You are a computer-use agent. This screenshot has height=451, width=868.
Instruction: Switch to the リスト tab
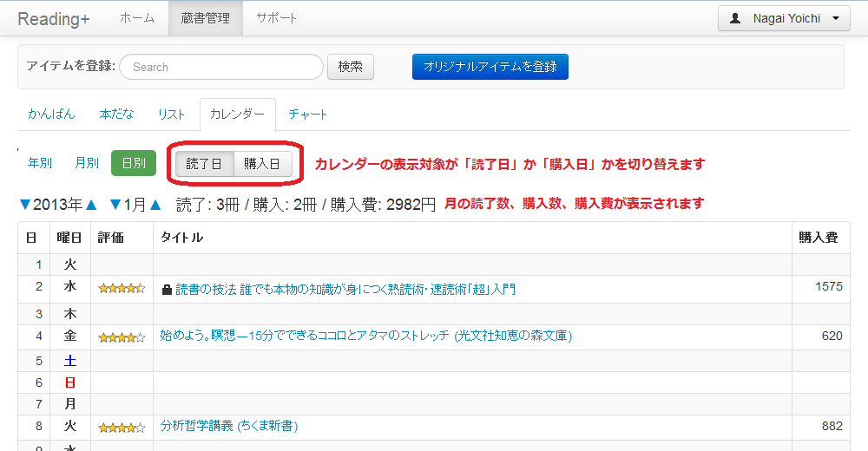coord(171,114)
